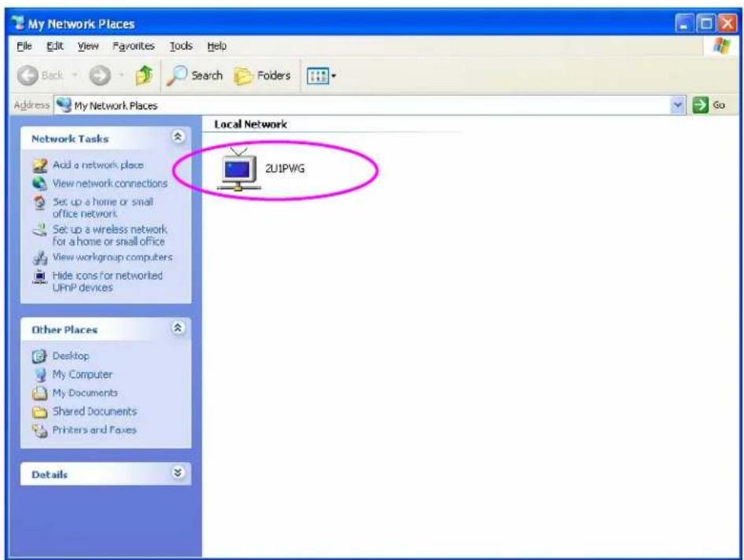Collapse the Other Places panel

(x=178, y=328)
